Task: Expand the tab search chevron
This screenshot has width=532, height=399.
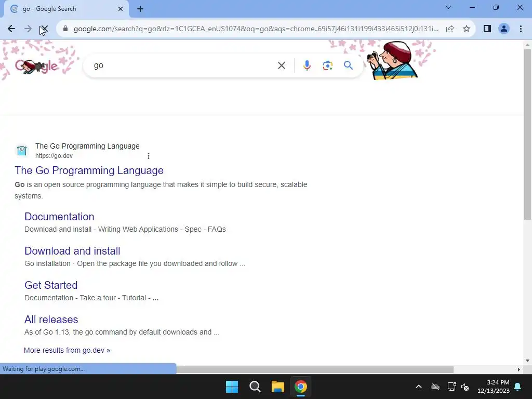Action: click(448, 7)
